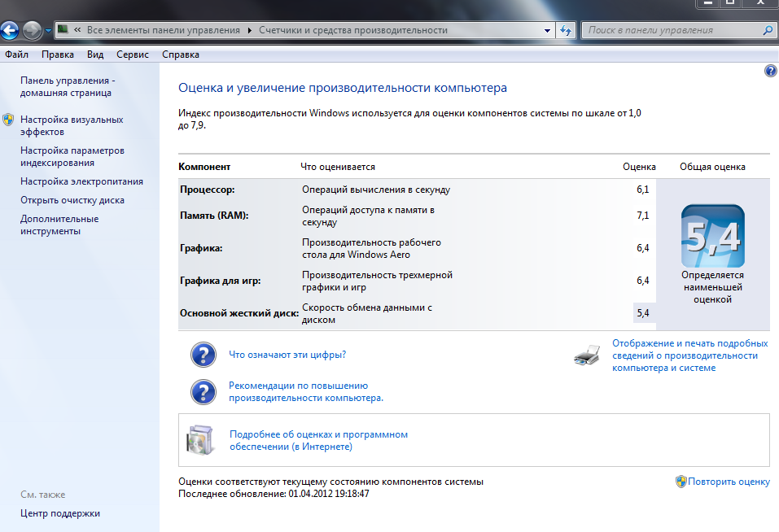This screenshot has height=532, width=779.
Task: Click question icon next to Что означают эти цифры
Action: [x=204, y=355]
